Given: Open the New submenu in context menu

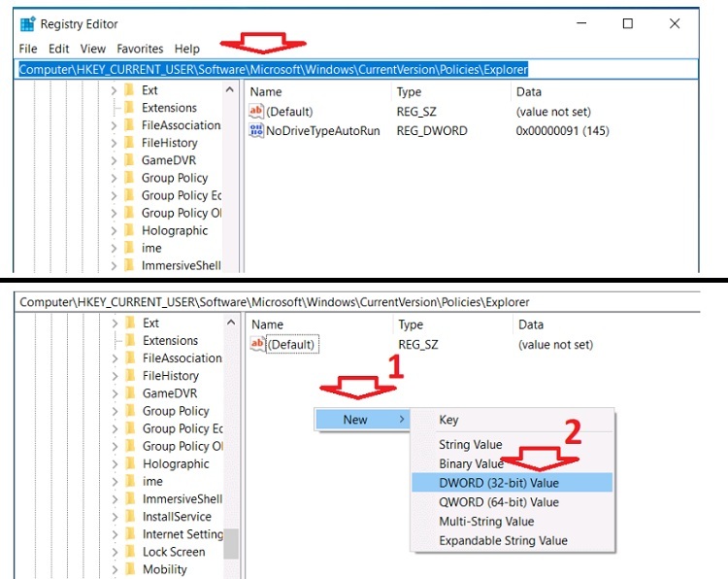Looking at the screenshot, I should (x=362, y=420).
